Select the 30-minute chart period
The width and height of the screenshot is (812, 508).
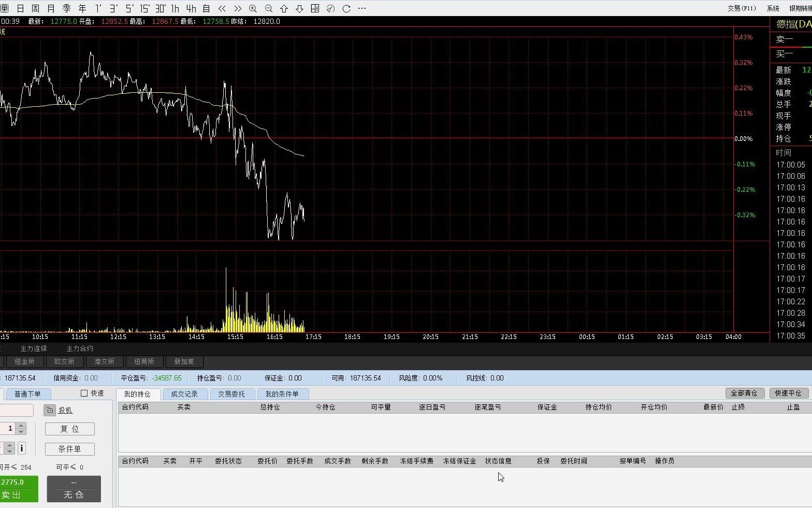click(x=161, y=8)
